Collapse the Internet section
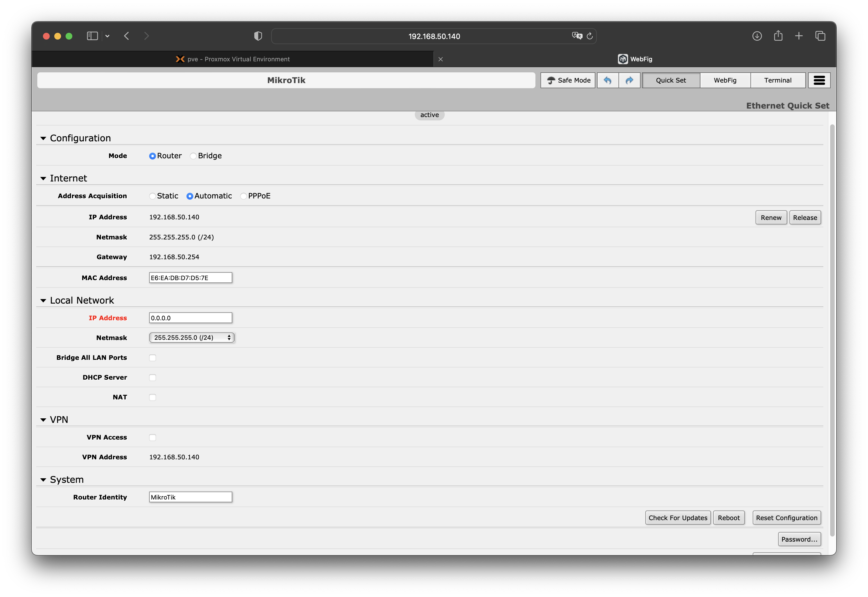The height and width of the screenshot is (597, 868). 43,179
